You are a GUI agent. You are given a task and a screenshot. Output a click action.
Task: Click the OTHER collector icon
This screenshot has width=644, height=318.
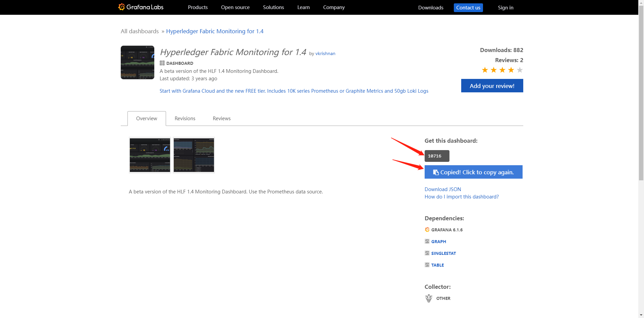tap(429, 298)
